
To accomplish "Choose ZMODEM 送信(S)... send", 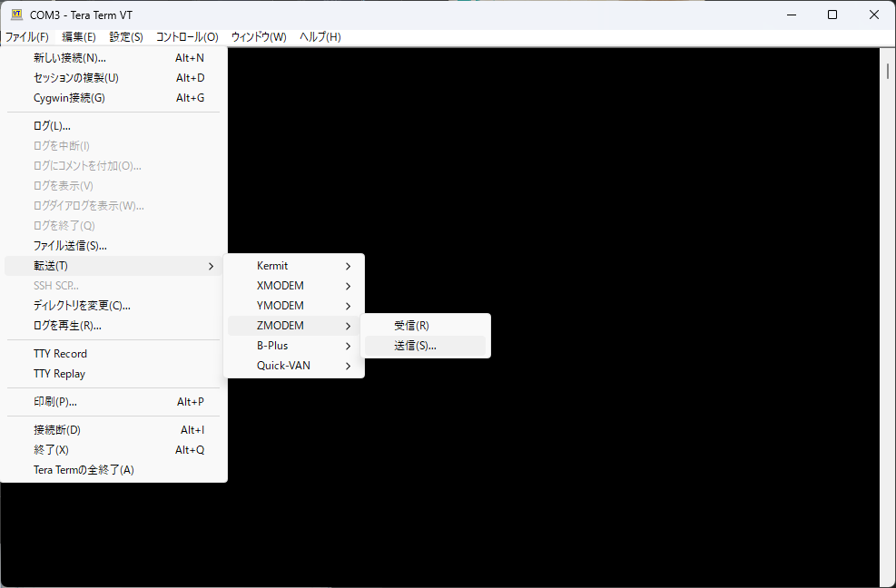I will point(425,346).
